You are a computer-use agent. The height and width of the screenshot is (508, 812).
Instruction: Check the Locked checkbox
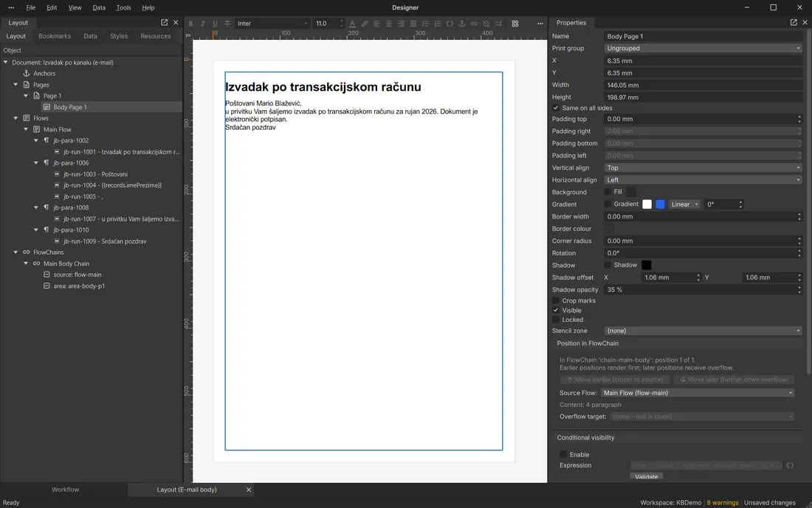tap(556, 320)
